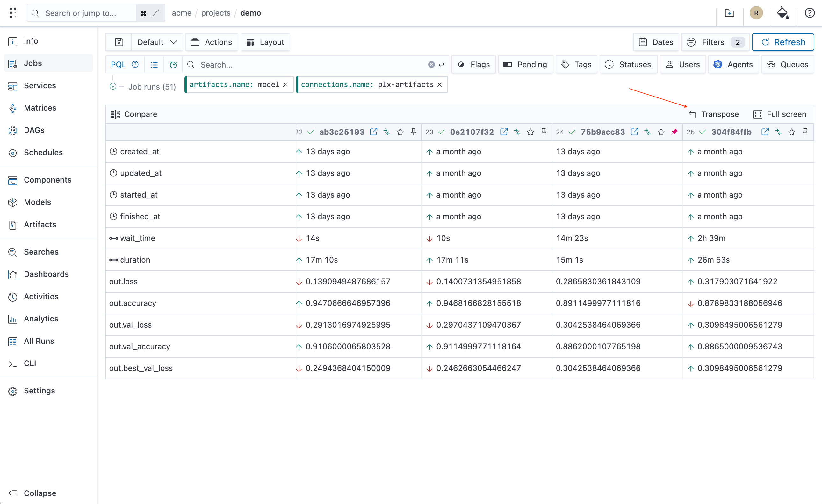Remove artifacts.name model filter chip
The height and width of the screenshot is (504, 822).
tap(285, 85)
